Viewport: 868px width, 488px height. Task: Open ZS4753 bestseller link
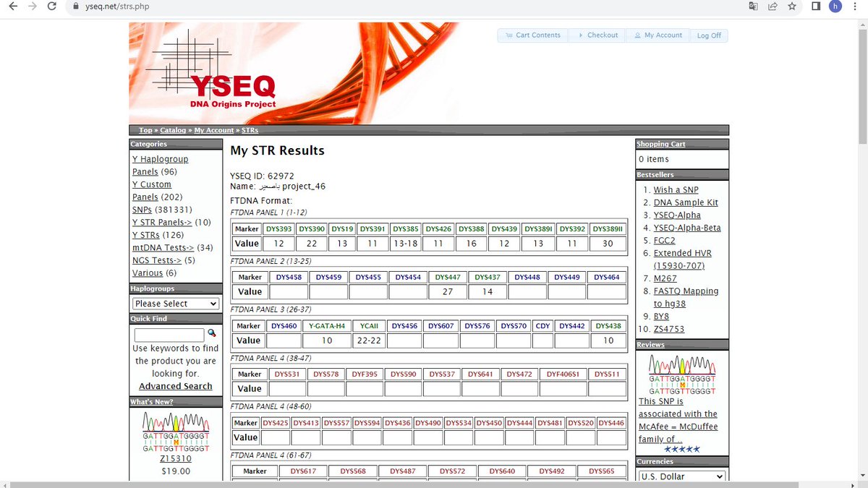click(x=669, y=329)
